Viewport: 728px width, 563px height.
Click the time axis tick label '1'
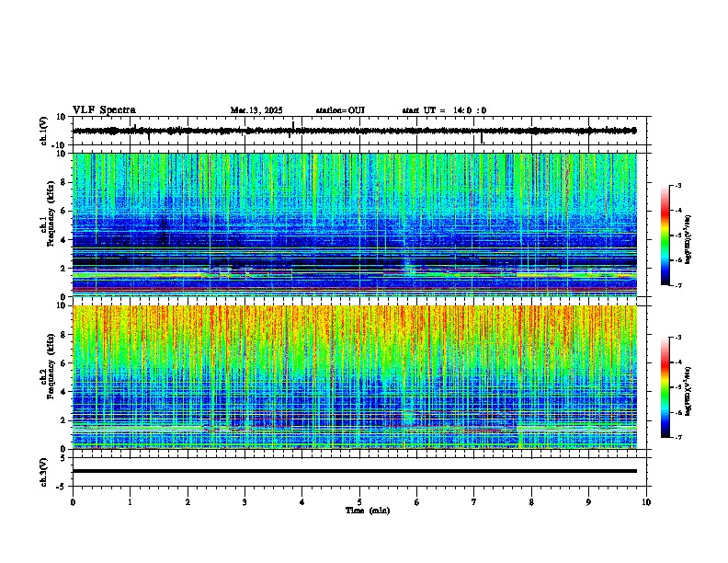click(130, 502)
